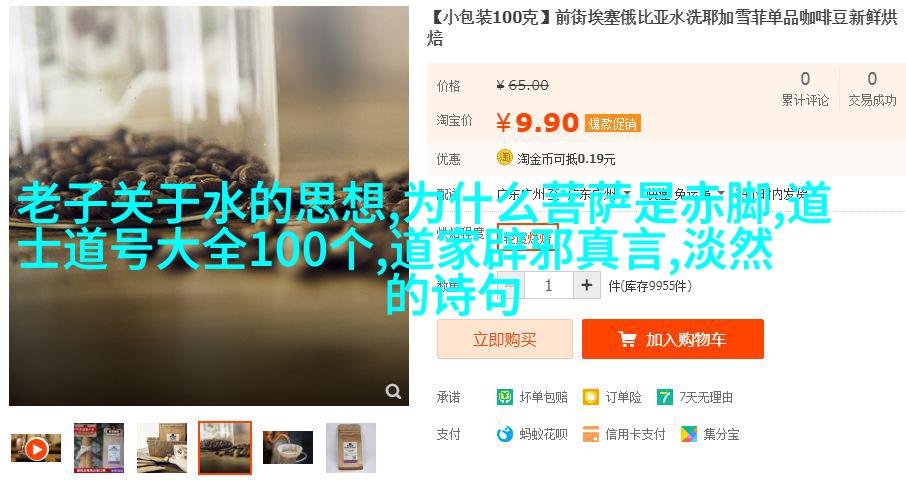The width and height of the screenshot is (906, 486).
Task: Click the 坏单包赔 guarantee icon
Action: pos(504,397)
